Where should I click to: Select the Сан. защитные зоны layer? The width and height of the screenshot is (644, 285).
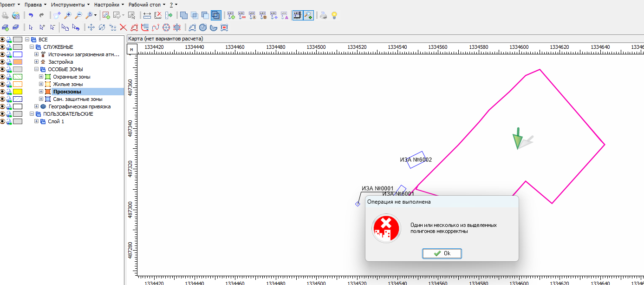pos(78,99)
